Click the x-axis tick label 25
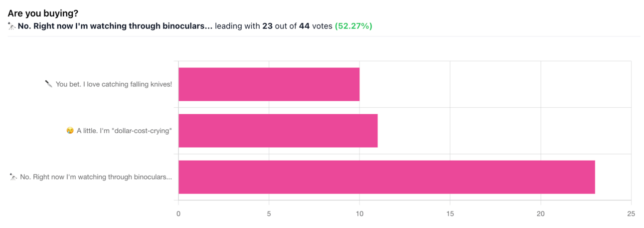The height and width of the screenshot is (228, 644). (x=631, y=214)
